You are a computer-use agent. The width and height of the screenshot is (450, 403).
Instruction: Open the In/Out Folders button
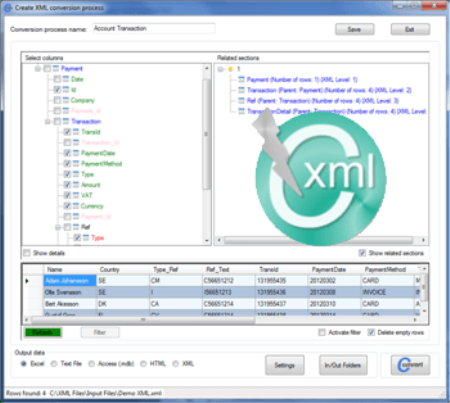click(x=343, y=365)
